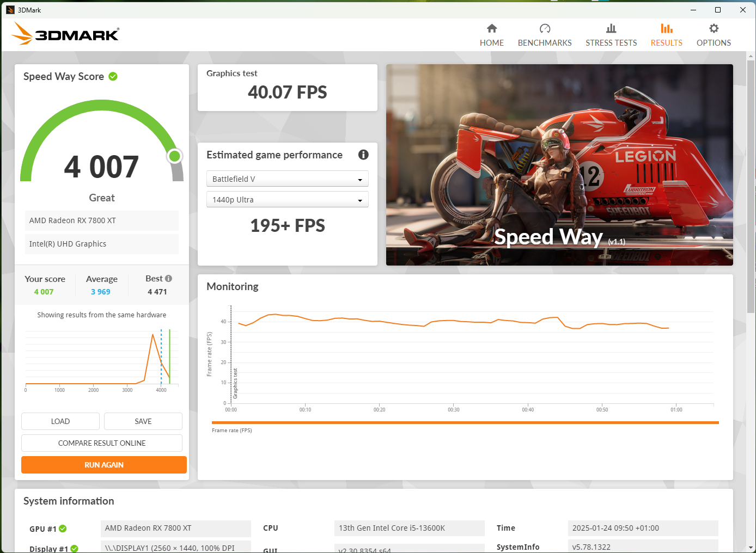
Task: Click the Frame rate (FPS) legend label
Action: point(232,431)
